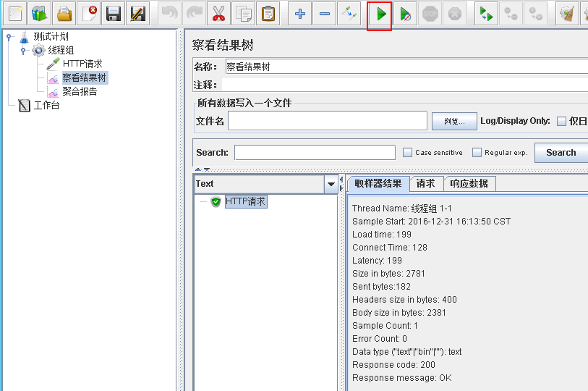The width and height of the screenshot is (588, 391).
Task: Click the Remote start all icon
Action: [x=486, y=14]
